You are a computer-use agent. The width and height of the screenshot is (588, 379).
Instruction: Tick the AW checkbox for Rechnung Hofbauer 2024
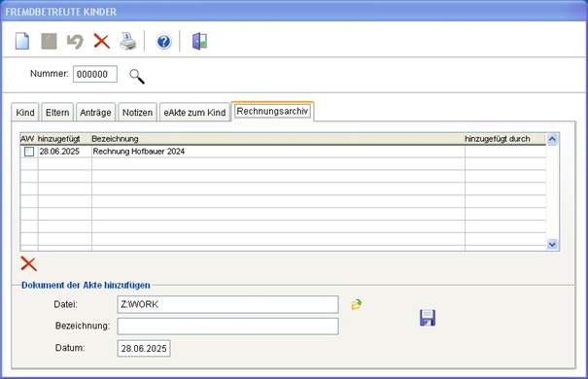point(29,152)
